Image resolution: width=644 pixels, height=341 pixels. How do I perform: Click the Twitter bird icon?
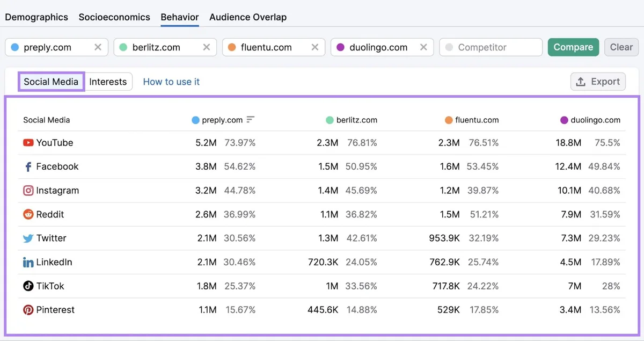[28, 238]
